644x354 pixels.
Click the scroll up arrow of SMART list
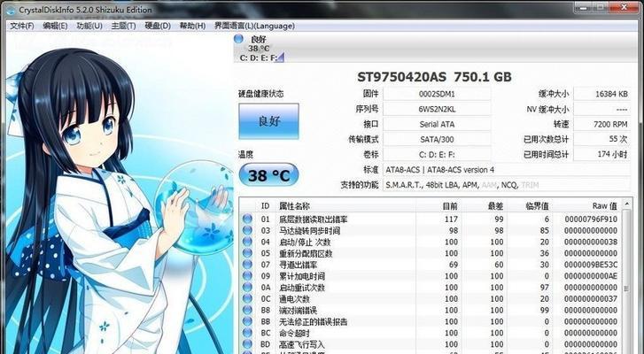(626, 204)
